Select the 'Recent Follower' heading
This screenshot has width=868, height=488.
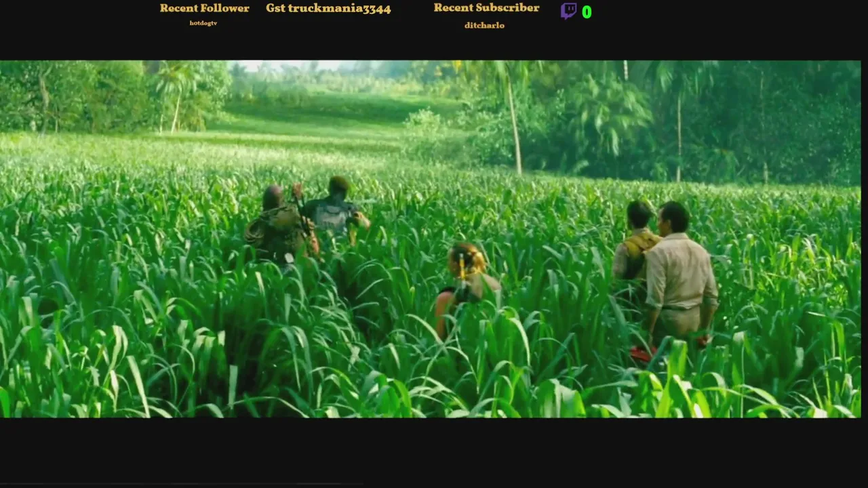pyautogui.click(x=204, y=8)
